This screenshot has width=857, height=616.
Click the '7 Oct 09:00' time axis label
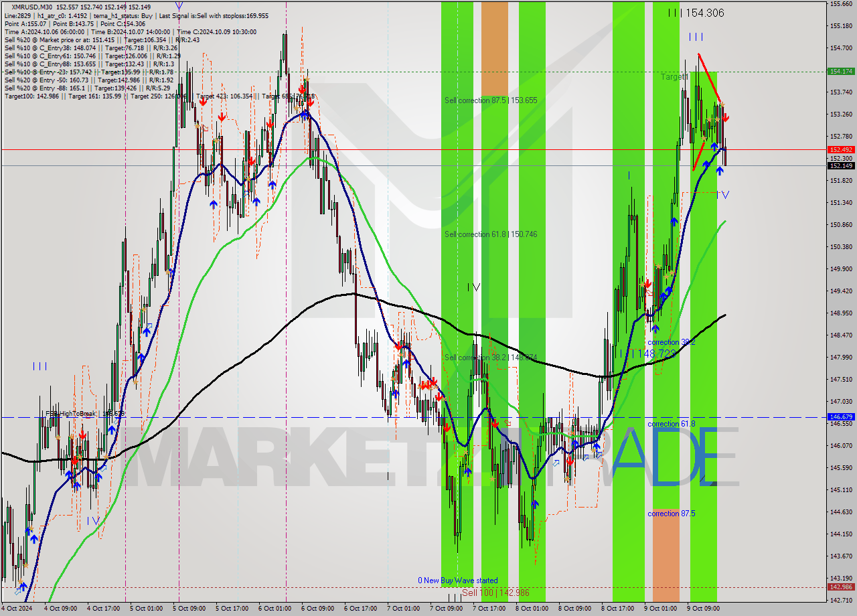(447, 609)
